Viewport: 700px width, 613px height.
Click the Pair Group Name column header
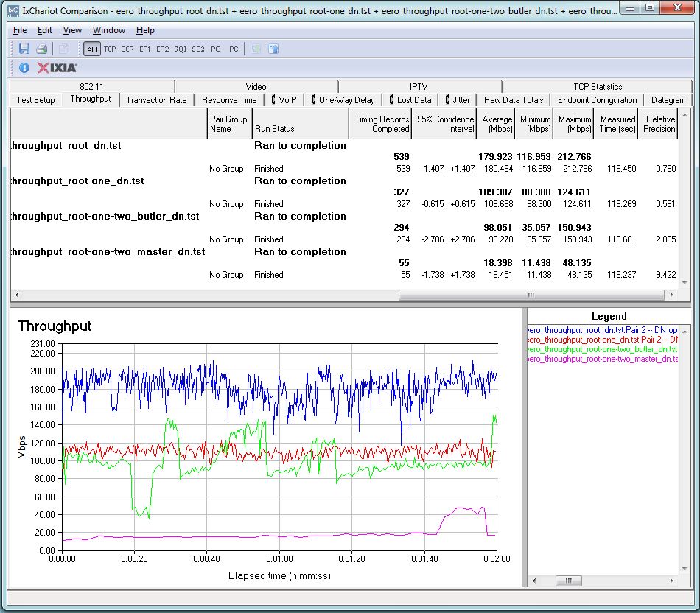pyautogui.click(x=229, y=124)
